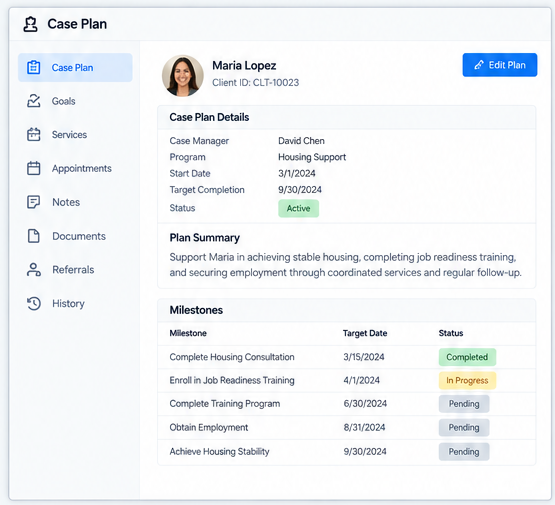Viewport: 555px width, 505px height.
Task: Click the Program label
Action: (x=187, y=157)
